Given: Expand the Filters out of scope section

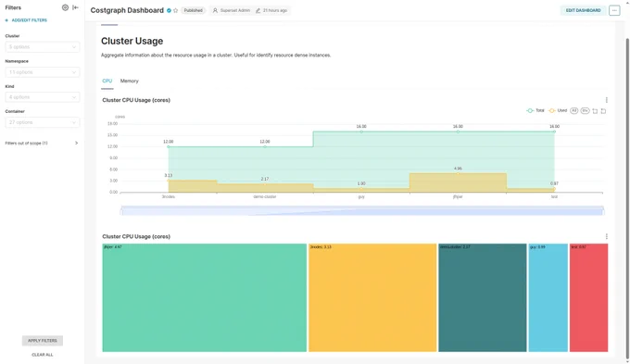Looking at the screenshot, I should [42, 143].
